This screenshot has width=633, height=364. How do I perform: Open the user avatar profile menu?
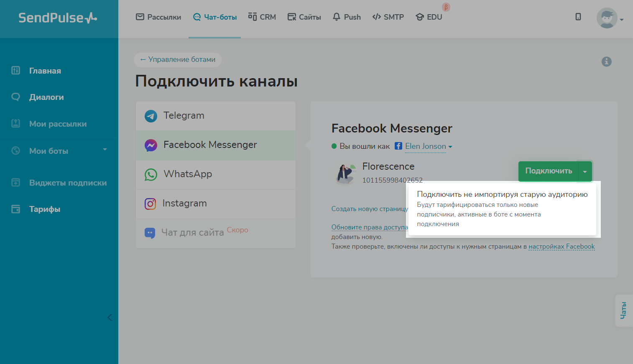(x=607, y=18)
